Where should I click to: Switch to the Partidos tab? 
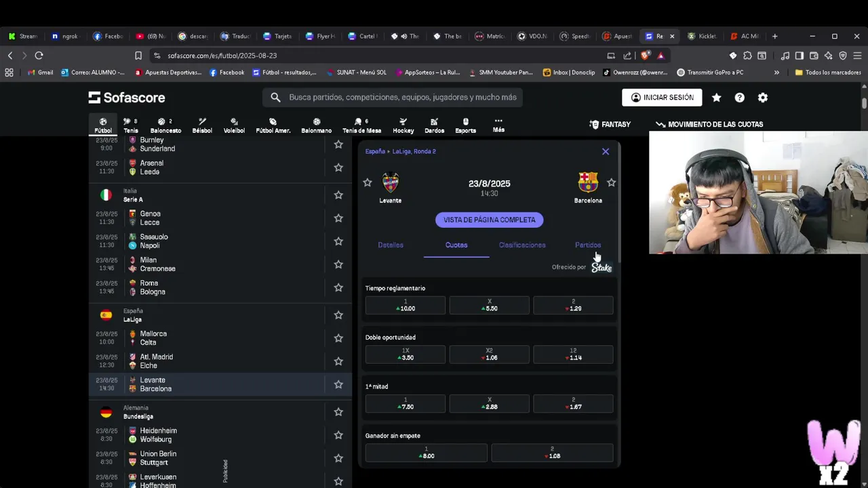[x=588, y=245]
